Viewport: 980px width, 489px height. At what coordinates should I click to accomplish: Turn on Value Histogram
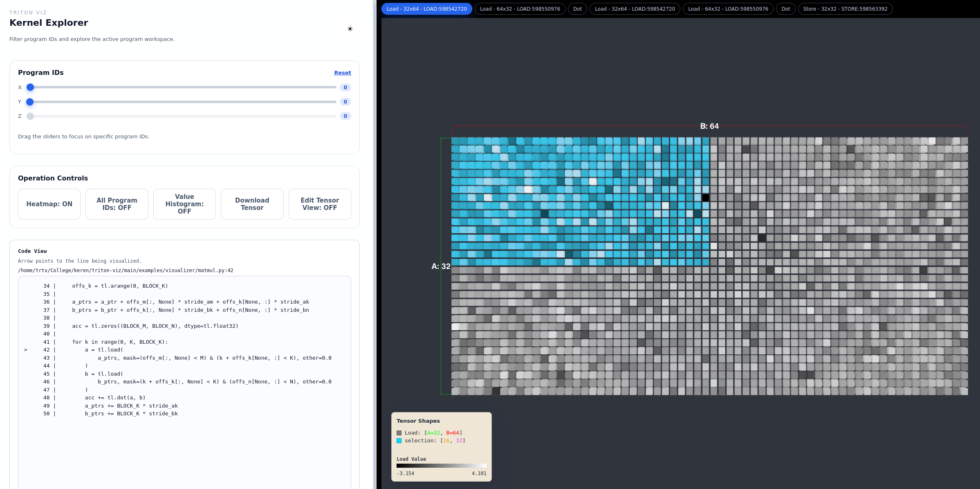point(184,204)
